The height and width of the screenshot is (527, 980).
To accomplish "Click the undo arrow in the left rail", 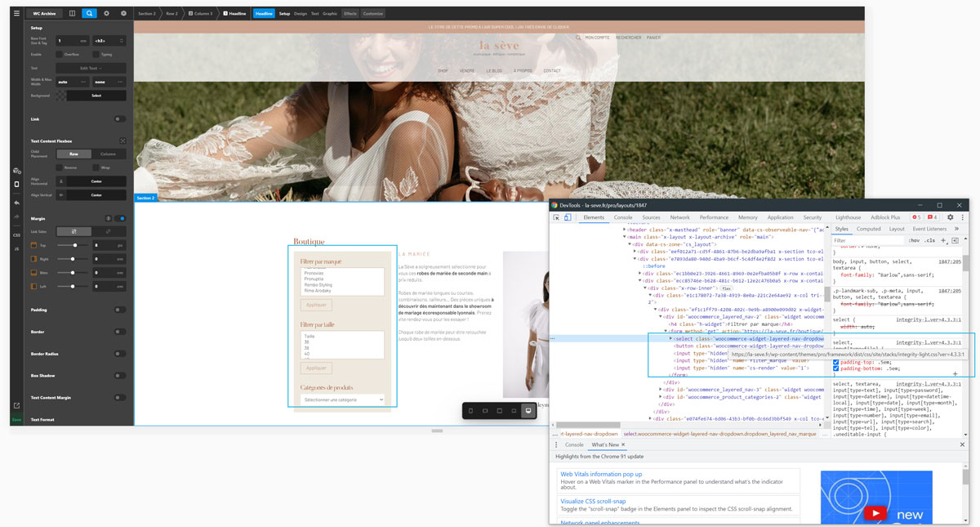I will coord(16,203).
